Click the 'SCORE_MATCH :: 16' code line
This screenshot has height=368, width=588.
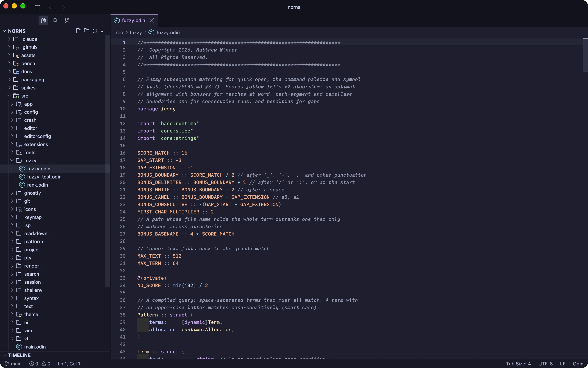click(x=162, y=153)
